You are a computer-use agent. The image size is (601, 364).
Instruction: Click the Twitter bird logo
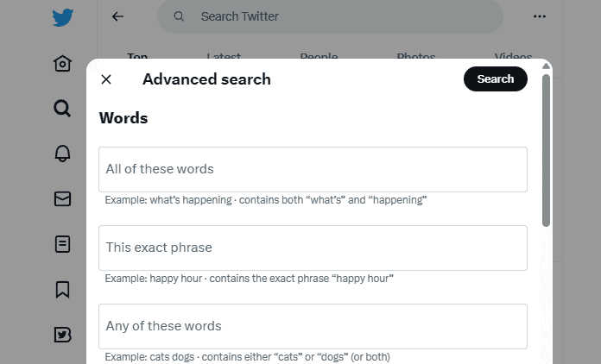coord(63,17)
